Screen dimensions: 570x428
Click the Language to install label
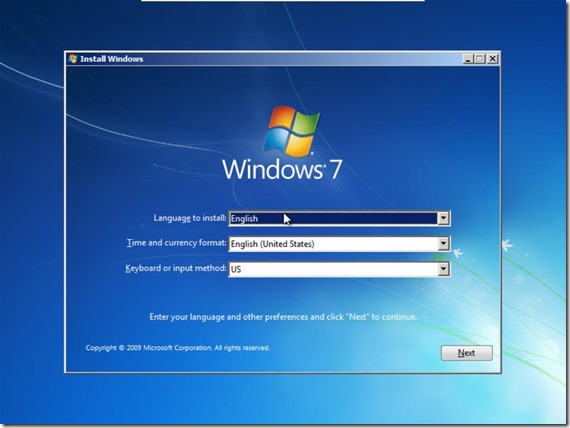[x=190, y=218]
